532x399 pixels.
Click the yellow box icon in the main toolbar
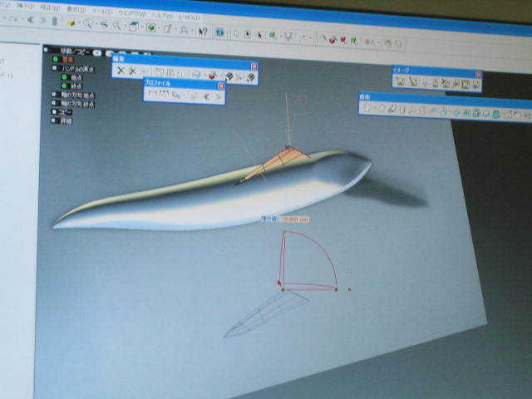[x=71, y=23]
